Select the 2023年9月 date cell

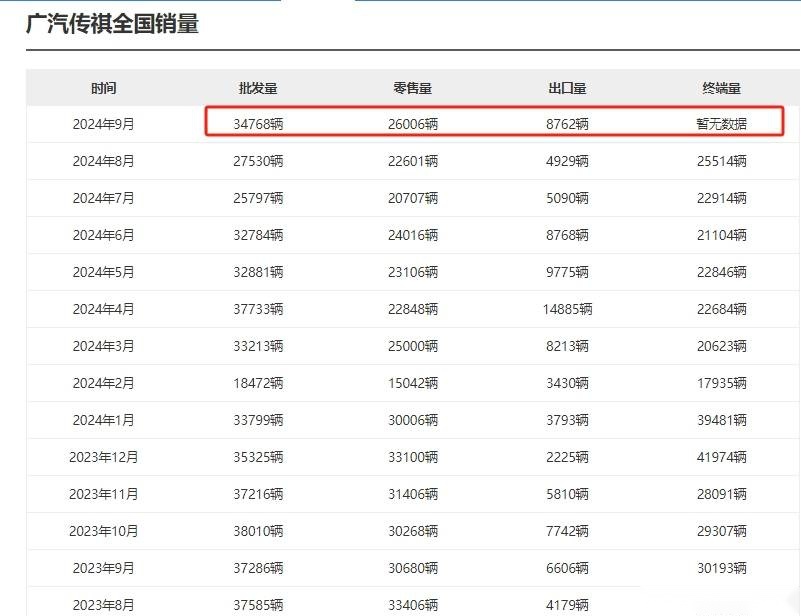[104, 568]
